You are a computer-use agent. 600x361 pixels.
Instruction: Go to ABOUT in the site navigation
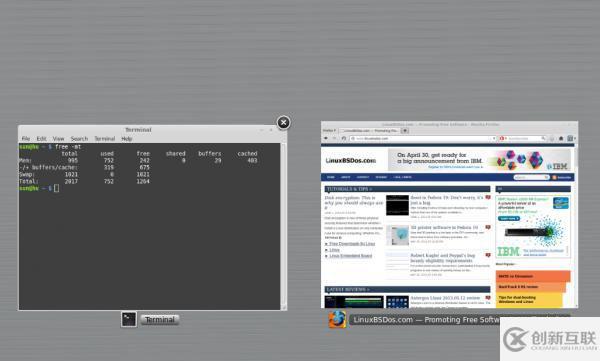346,177
